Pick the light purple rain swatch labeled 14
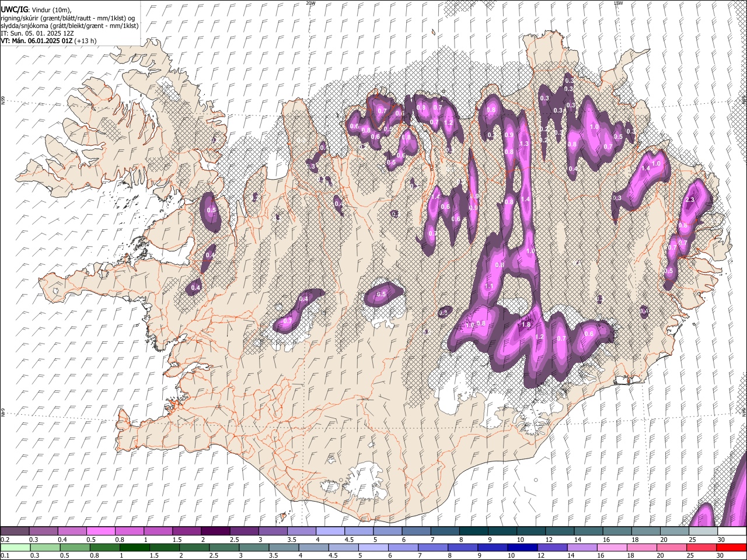This screenshot has width=747, height=560. click(x=582, y=547)
